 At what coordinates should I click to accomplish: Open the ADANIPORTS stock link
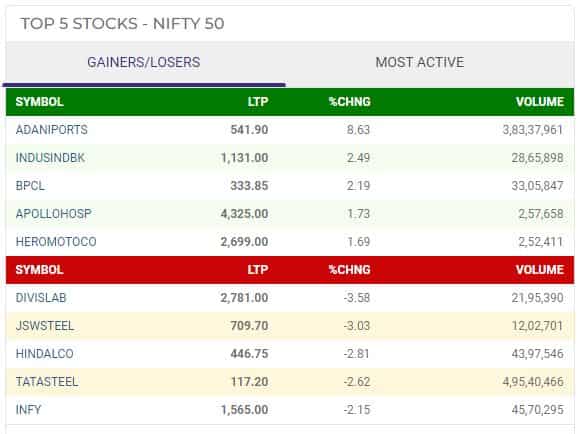[x=52, y=130]
